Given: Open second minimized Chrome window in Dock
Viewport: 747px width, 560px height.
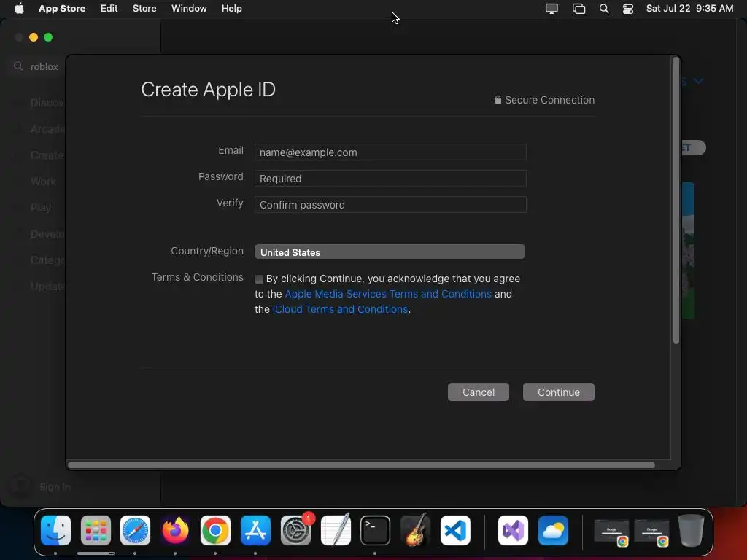Looking at the screenshot, I should (x=651, y=532).
